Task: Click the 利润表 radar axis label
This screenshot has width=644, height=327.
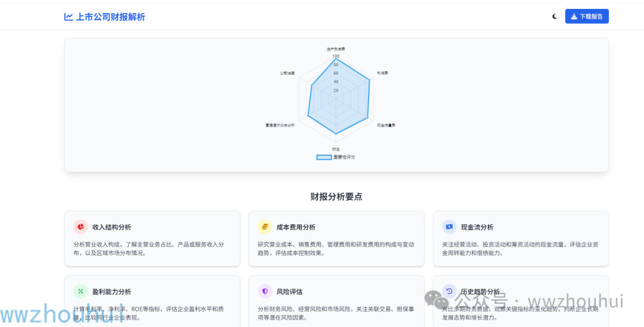Action: [x=383, y=73]
